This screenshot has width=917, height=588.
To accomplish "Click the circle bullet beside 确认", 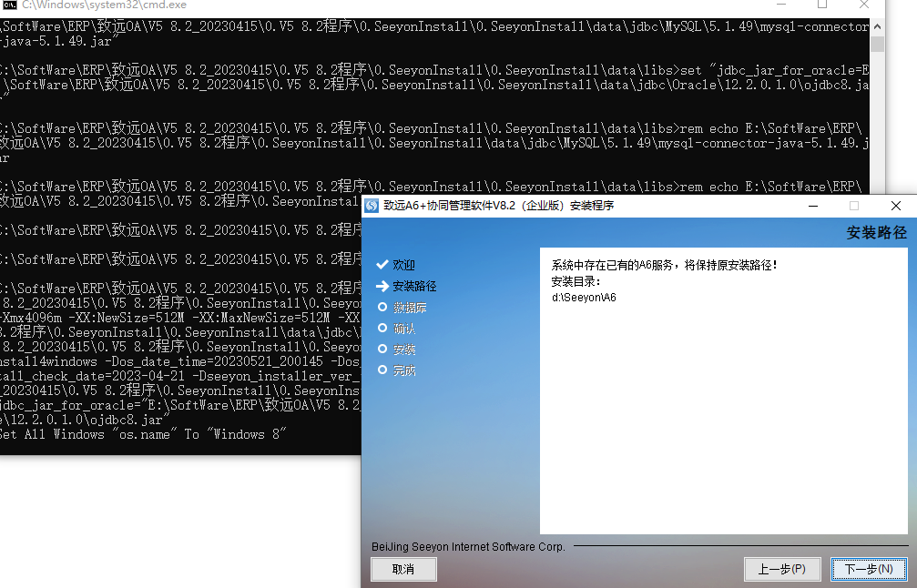I will (382, 328).
